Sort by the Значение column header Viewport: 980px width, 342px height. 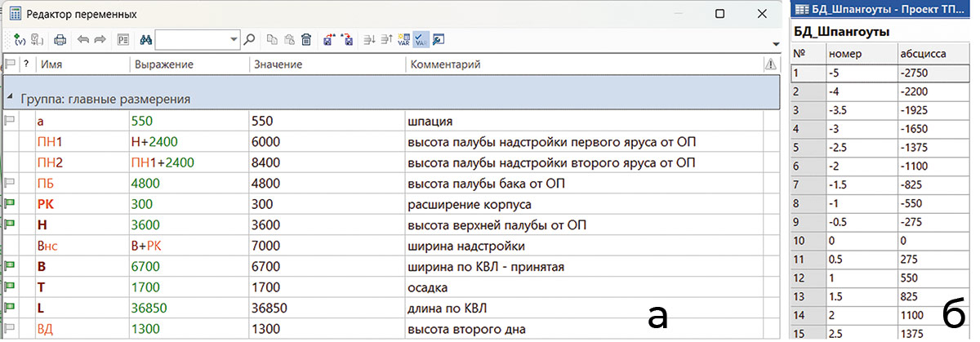click(278, 64)
